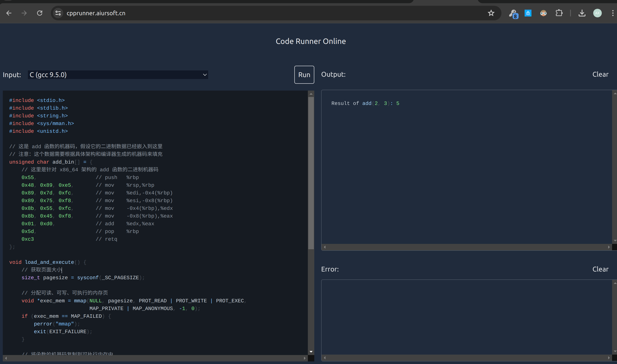
Task: Click the address bar URL cpprunner.aiursoft.cn
Action: (96, 13)
